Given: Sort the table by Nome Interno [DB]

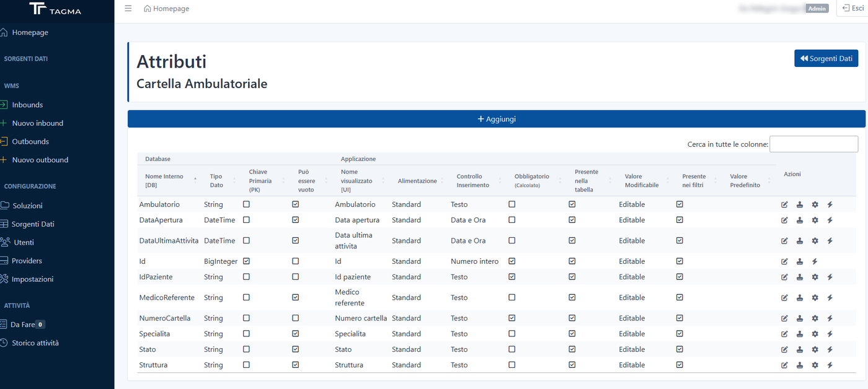Looking at the screenshot, I should click(x=169, y=181).
